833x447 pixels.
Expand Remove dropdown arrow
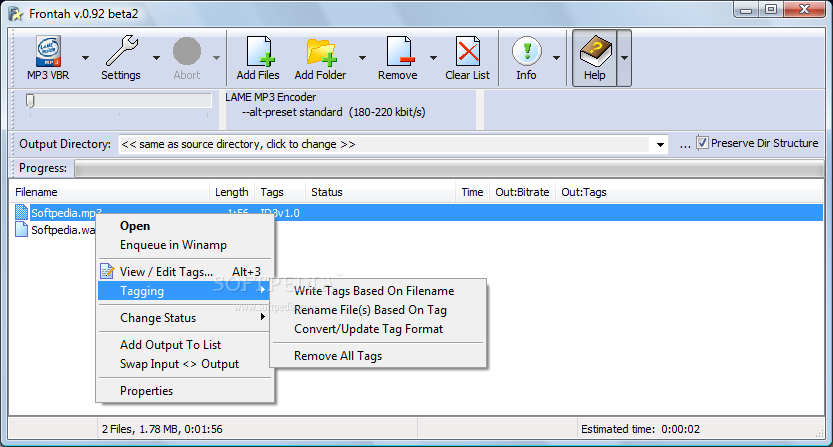pos(434,57)
